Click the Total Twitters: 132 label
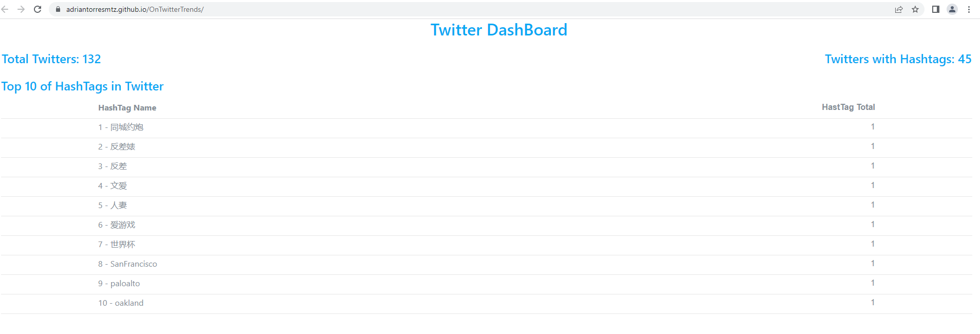This screenshot has height=334, width=980. click(x=50, y=59)
